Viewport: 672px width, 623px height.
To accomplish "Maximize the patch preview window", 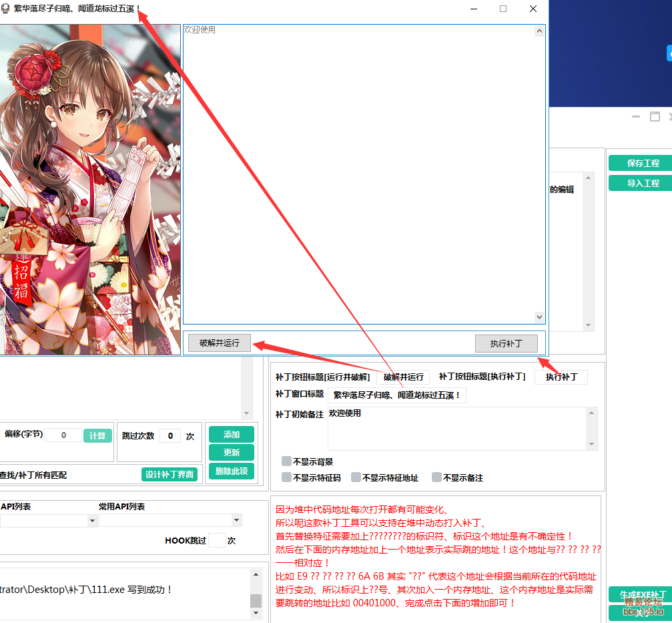I will [503, 9].
